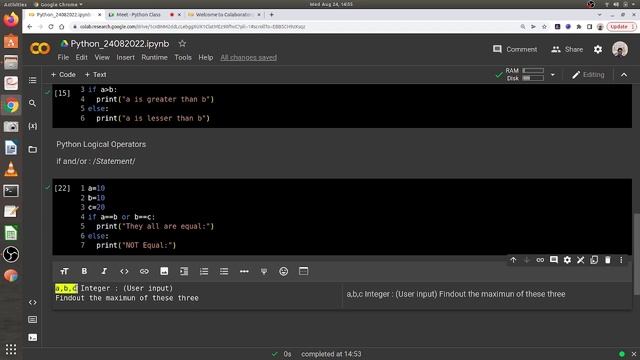Star the Python_24082022.ipynb notebook
Viewport: 640px width, 360px height.
[x=182, y=43]
